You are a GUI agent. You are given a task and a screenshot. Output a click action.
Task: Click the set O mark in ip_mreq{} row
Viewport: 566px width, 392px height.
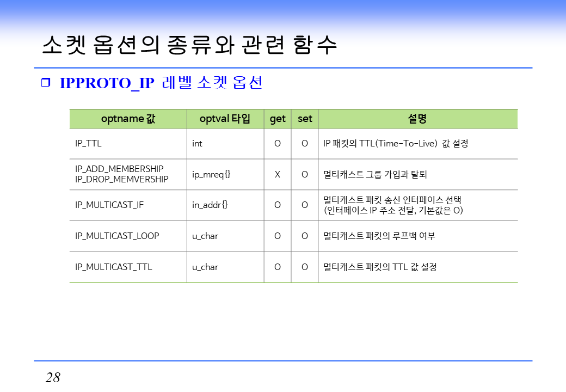[x=305, y=174]
